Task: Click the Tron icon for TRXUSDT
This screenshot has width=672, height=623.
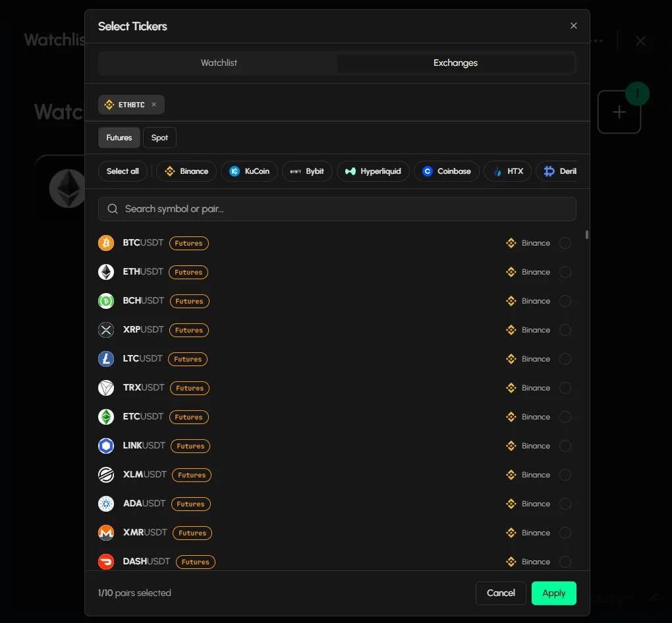Action: (x=106, y=388)
